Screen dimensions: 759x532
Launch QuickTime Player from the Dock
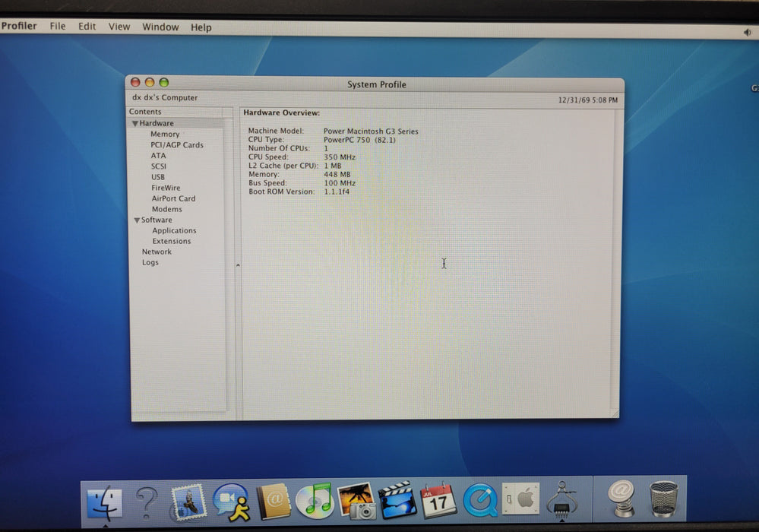(x=480, y=501)
